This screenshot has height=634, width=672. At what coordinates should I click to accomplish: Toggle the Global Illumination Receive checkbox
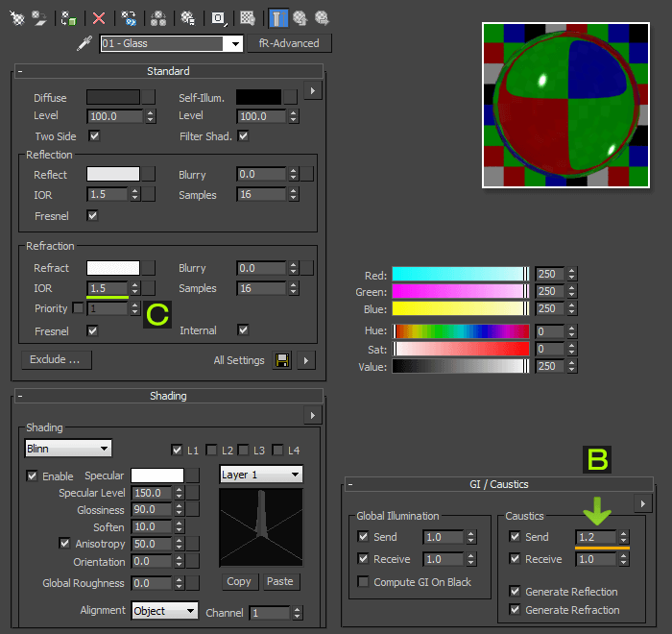(x=363, y=558)
